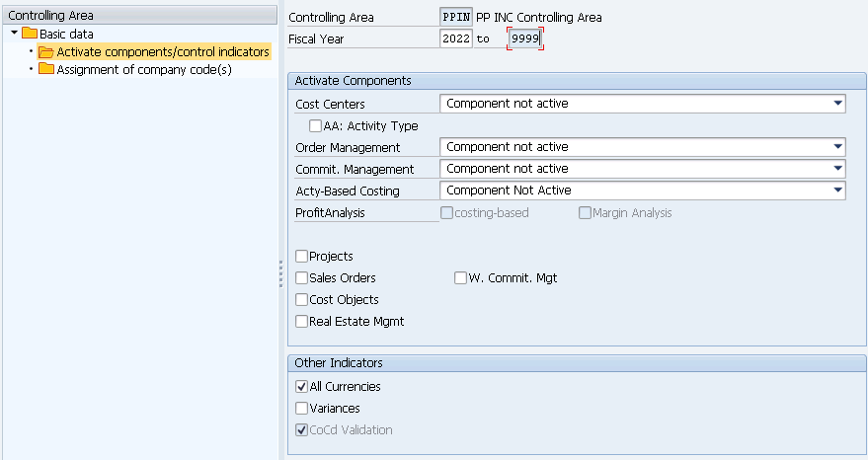Click the Order Management label

[x=348, y=147]
